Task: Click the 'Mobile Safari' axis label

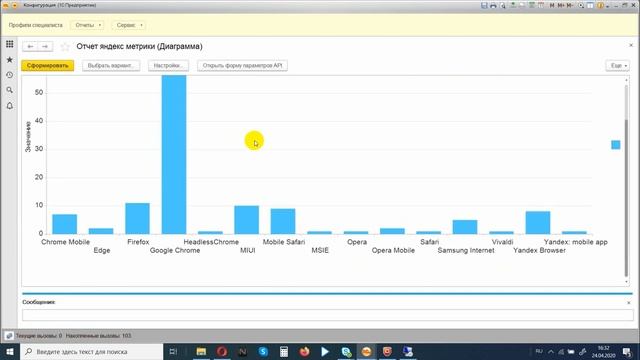Action: (x=284, y=242)
